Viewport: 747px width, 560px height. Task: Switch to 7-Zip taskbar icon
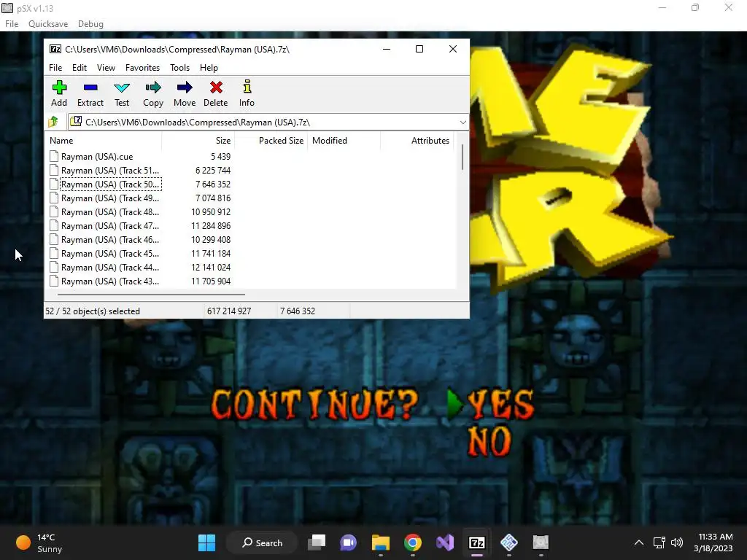point(477,542)
